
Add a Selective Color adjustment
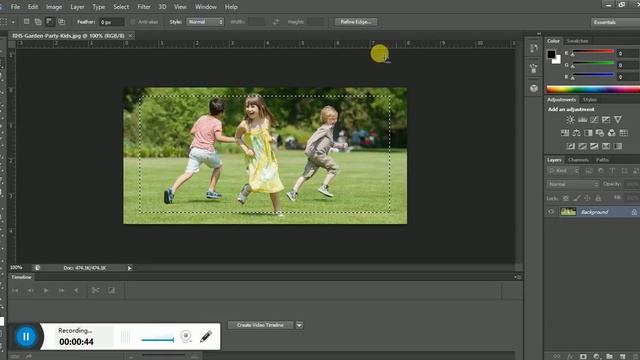606,146
